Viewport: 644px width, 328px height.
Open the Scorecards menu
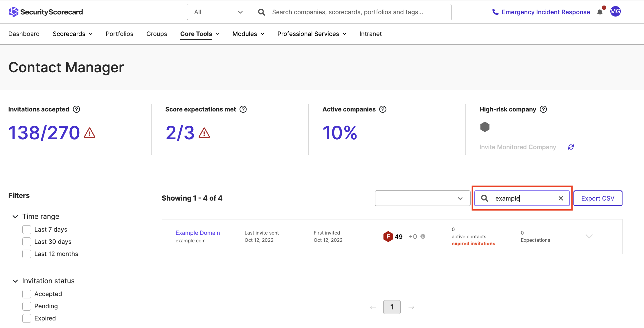click(x=73, y=34)
